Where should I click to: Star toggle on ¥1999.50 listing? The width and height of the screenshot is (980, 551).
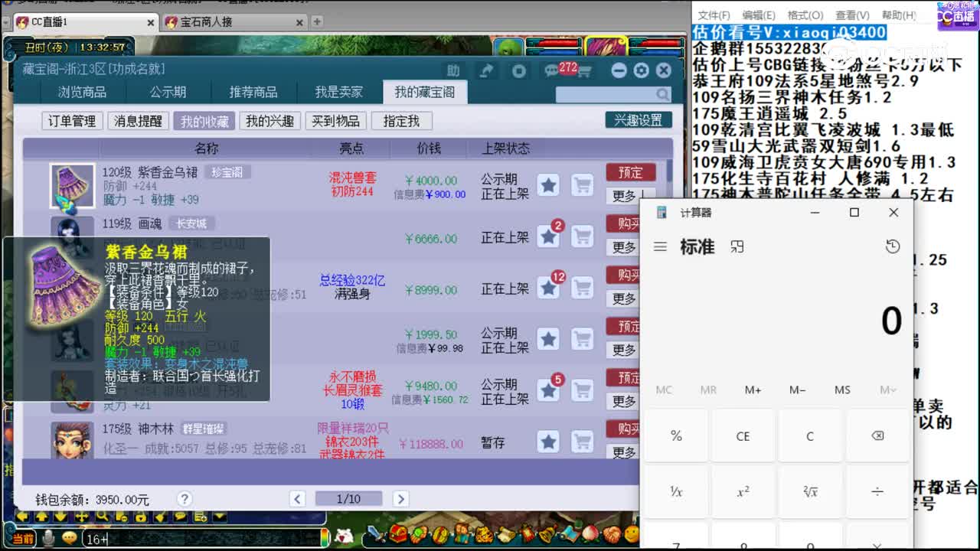click(x=548, y=339)
